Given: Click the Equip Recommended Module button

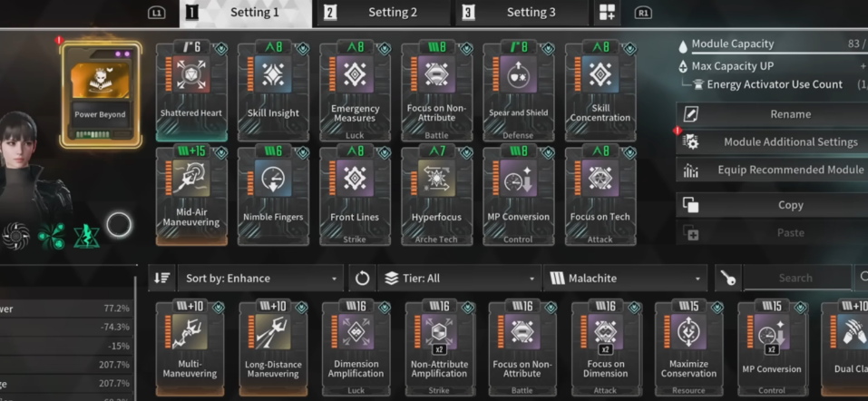Looking at the screenshot, I should tap(772, 170).
